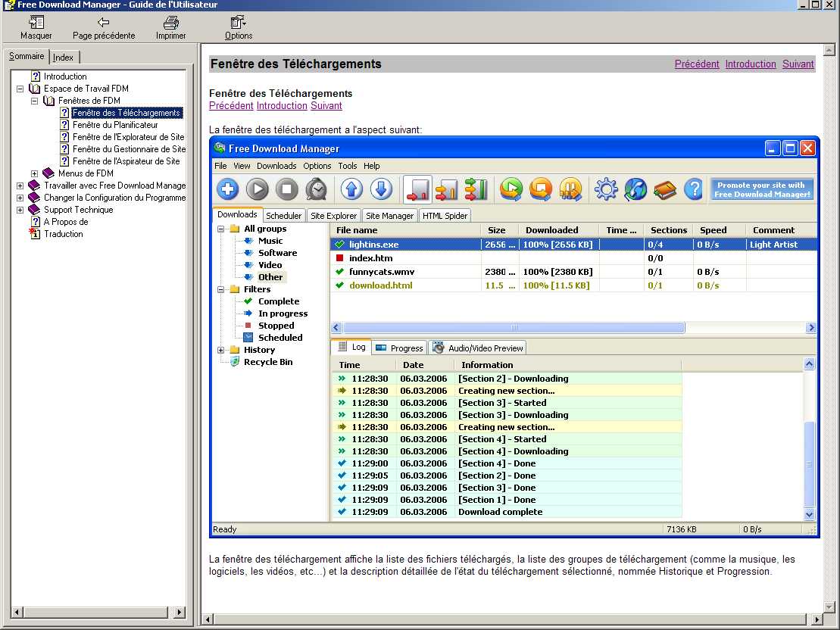Expand Travailler avec Free Download Manager node
The width and height of the screenshot is (840, 630).
(20, 186)
